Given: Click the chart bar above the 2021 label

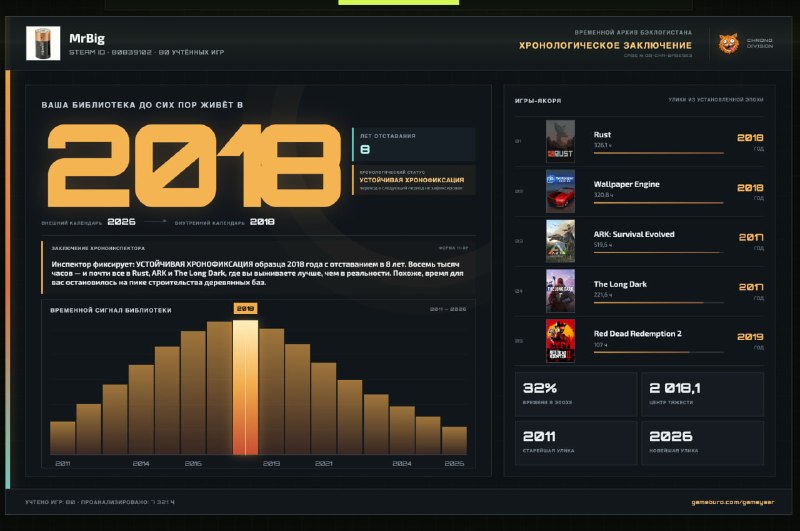Looking at the screenshot, I should pos(323,409).
